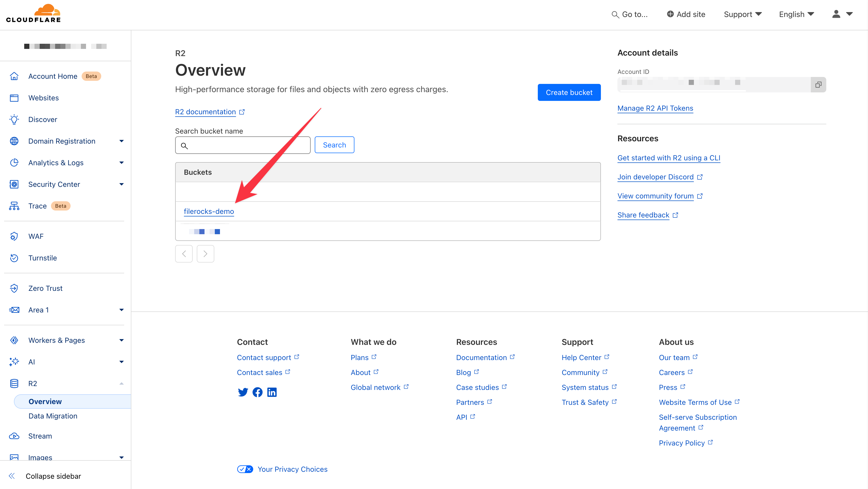Click the Domain Registration globe icon
868x489 pixels.
(x=14, y=141)
